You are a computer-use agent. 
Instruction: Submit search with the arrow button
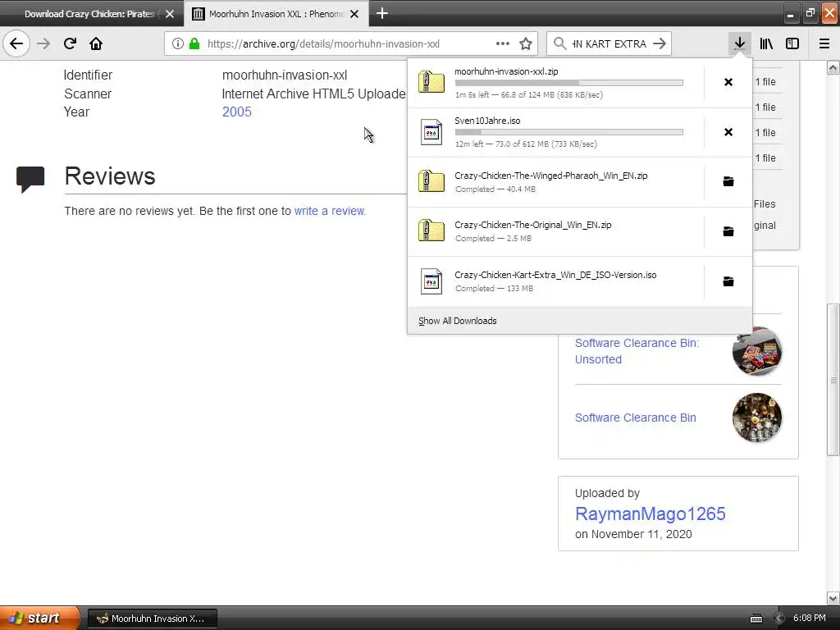coord(660,43)
